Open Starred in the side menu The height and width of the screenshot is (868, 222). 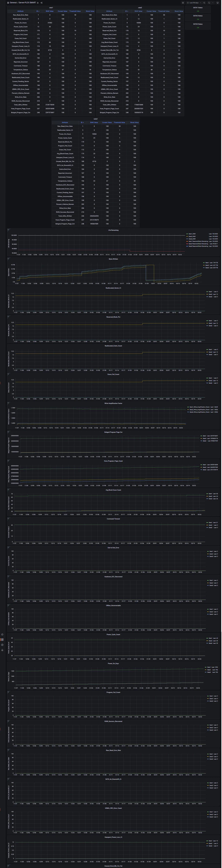[x=2, y=635]
